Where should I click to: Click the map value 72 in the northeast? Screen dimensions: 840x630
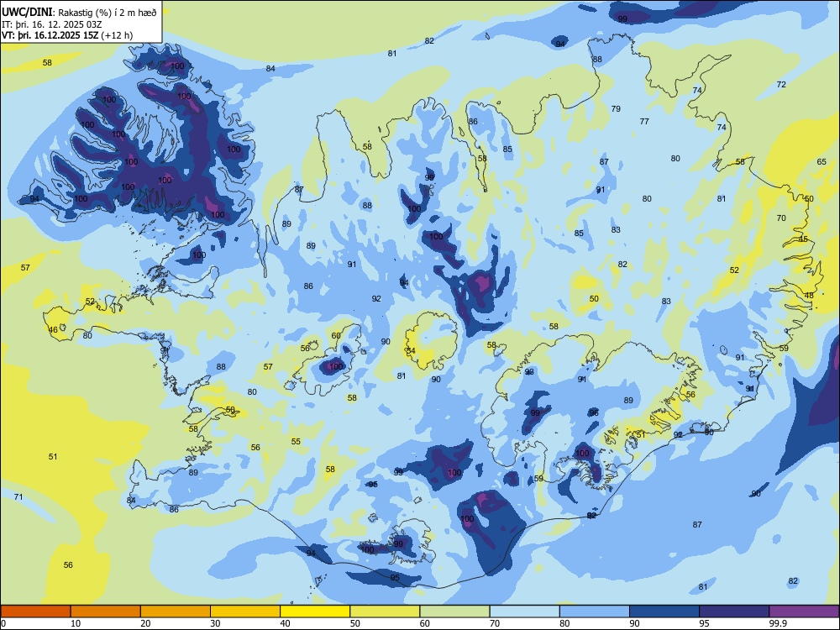(x=781, y=85)
